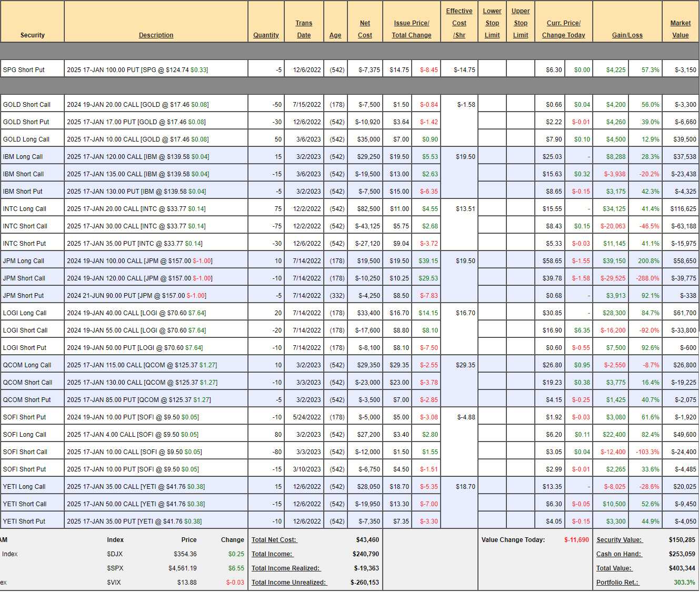This screenshot has height=592, width=700.
Task: Select the Age column header
Action: pyautogui.click(x=335, y=35)
